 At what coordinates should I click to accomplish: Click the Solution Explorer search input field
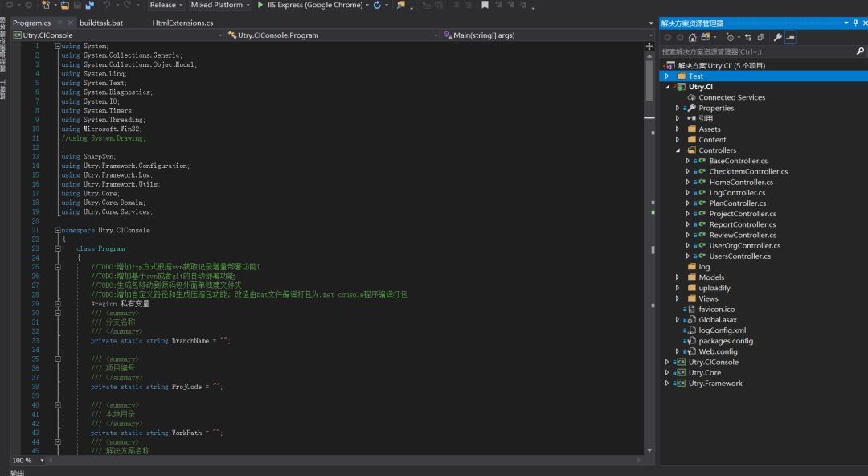755,51
